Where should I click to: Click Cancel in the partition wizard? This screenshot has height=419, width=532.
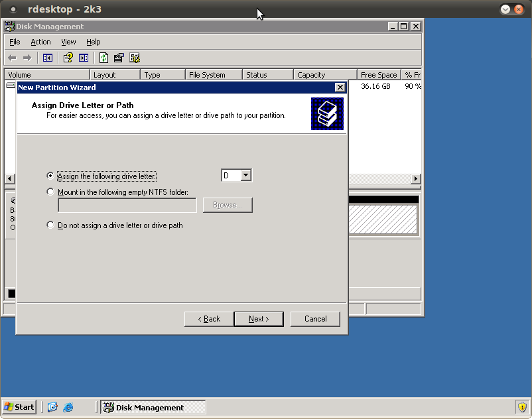(x=315, y=319)
